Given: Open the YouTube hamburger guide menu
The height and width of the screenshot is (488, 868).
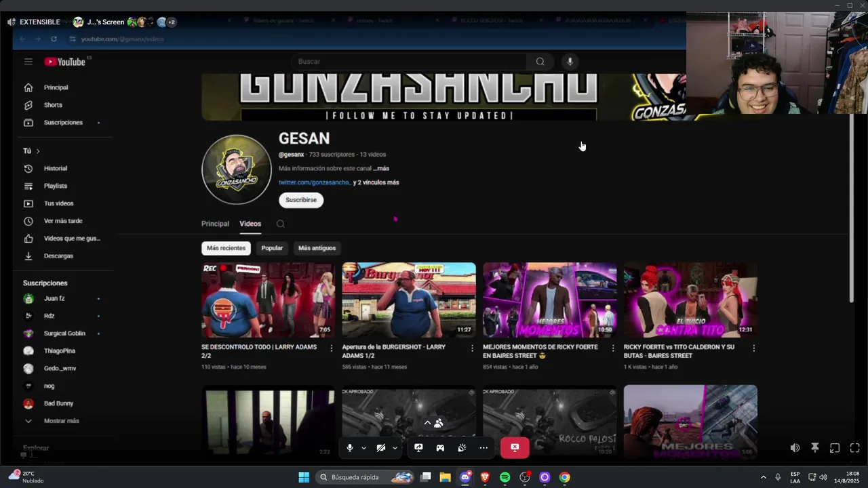Looking at the screenshot, I should point(28,62).
